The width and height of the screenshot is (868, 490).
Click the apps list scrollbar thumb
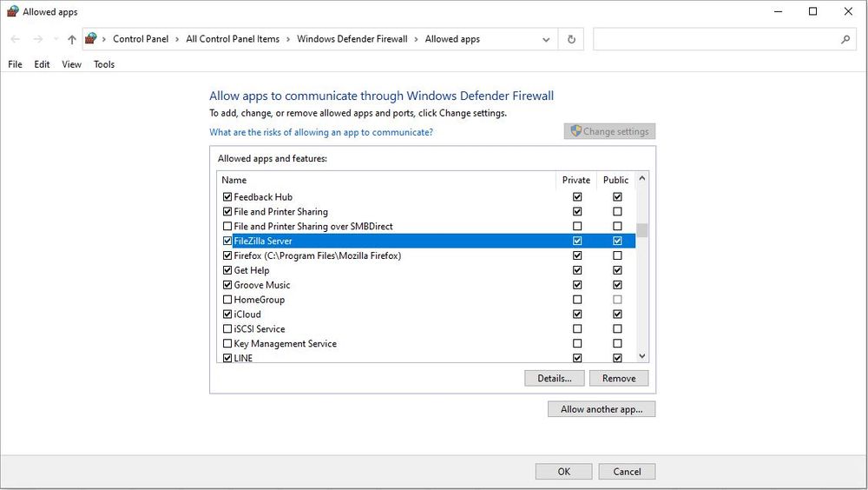(x=642, y=230)
